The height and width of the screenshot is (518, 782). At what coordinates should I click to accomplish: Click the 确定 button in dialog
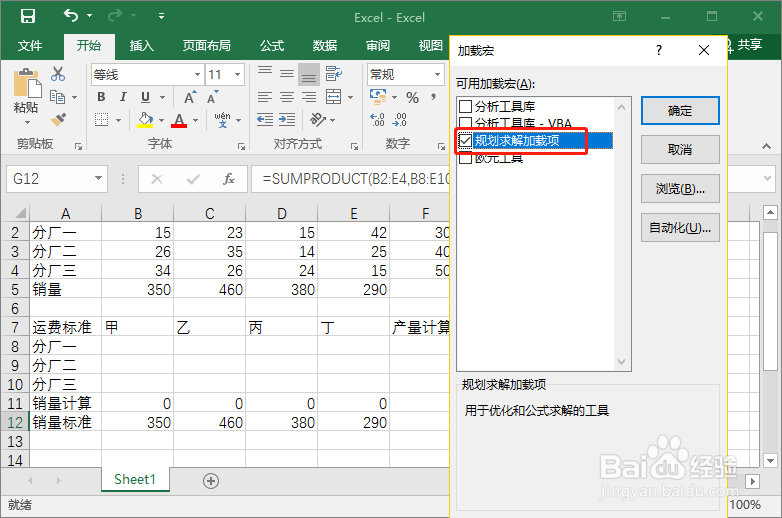[680, 111]
